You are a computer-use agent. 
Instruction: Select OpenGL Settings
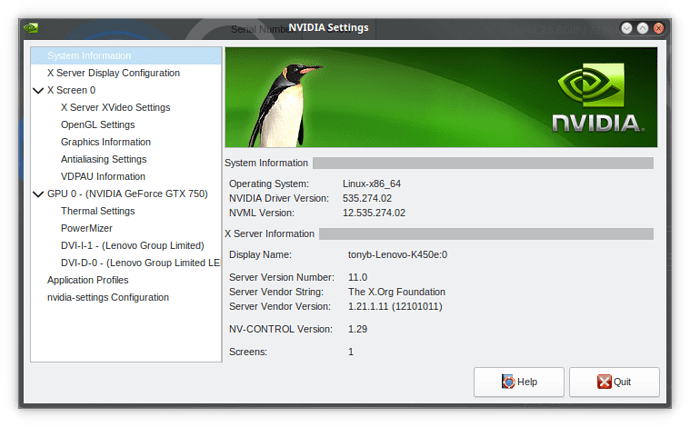(x=97, y=125)
